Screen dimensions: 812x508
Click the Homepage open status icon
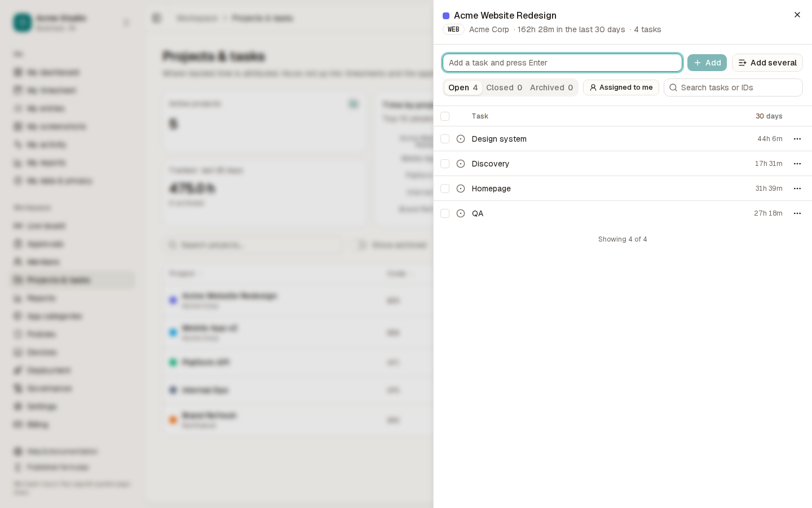click(x=461, y=189)
